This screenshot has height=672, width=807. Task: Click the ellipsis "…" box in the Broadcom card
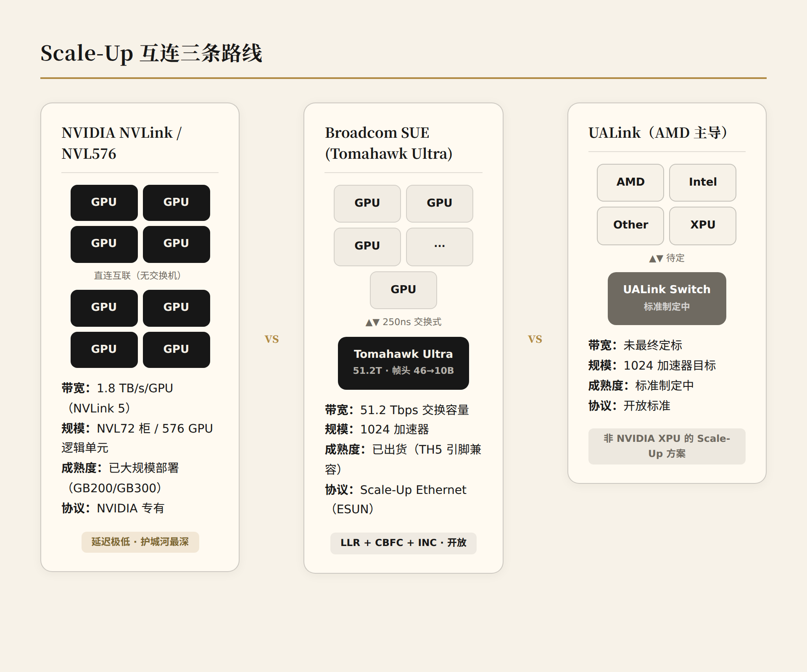point(440,247)
